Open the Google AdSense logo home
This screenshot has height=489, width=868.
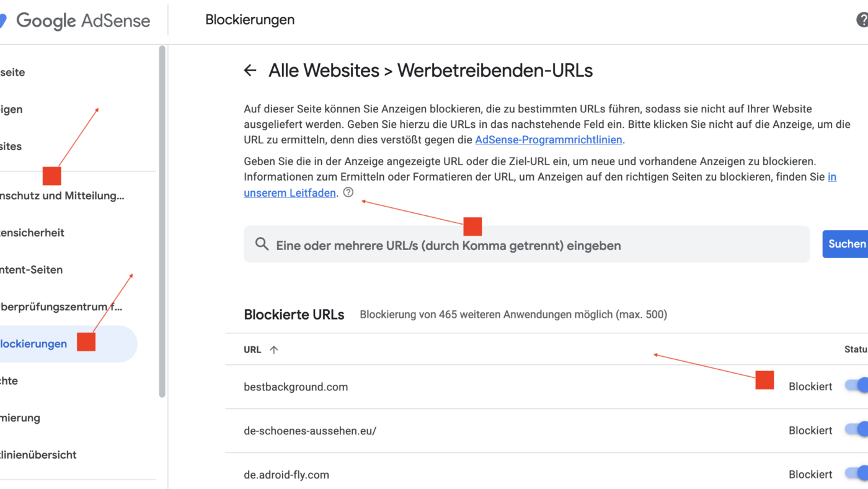point(75,20)
